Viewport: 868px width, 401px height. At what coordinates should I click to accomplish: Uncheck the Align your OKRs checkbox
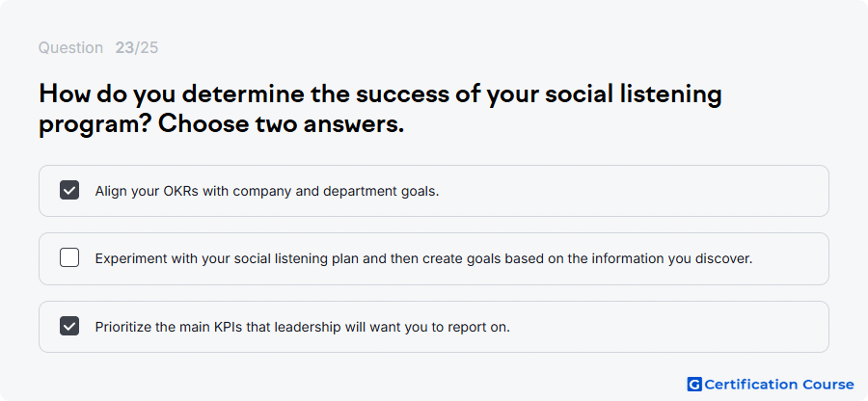coord(69,190)
